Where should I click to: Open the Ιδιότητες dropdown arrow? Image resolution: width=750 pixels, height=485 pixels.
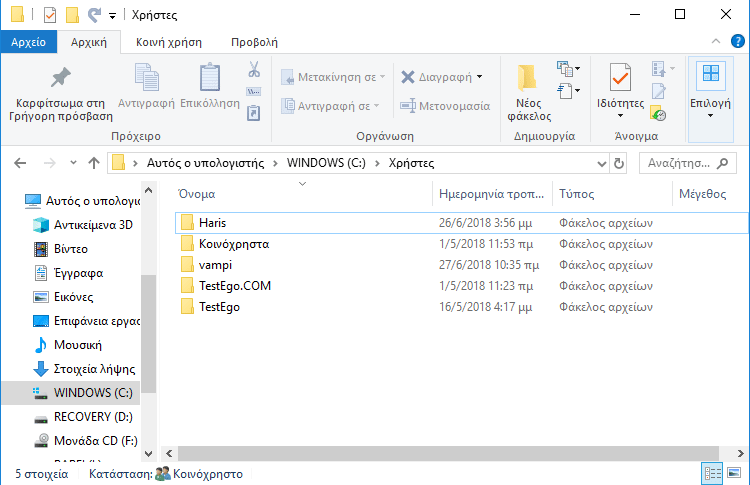click(620, 116)
